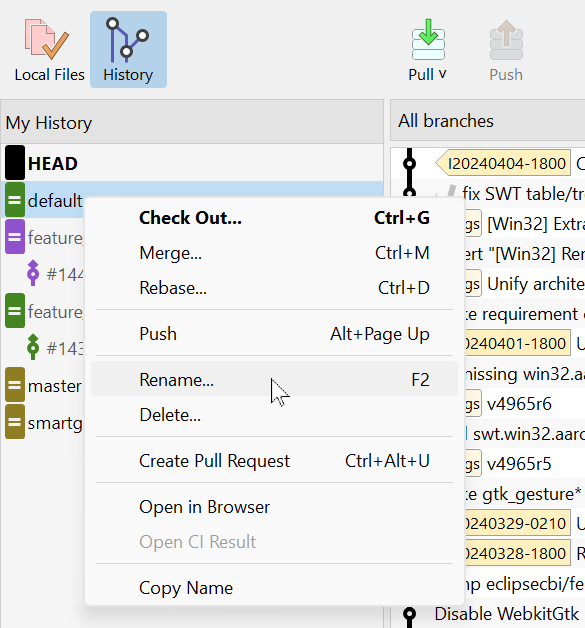
Task: Click the purple feature branch icon
Action: point(15,237)
